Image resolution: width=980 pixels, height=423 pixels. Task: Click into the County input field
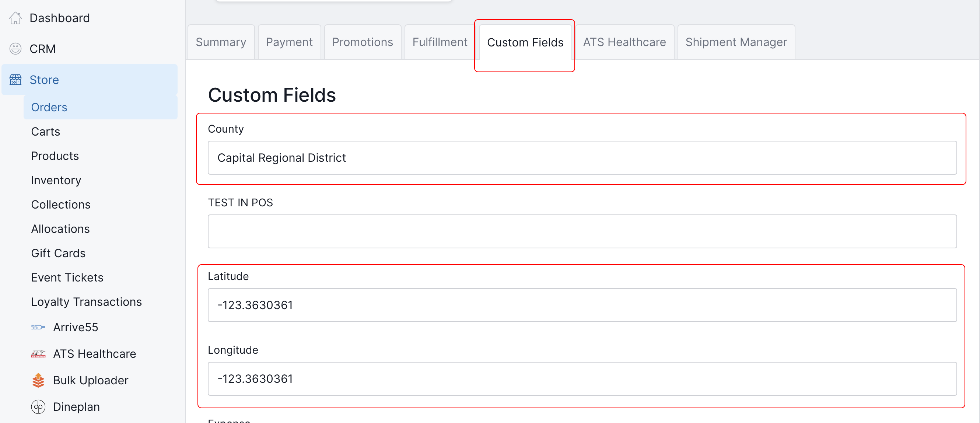[x=582, y=158]
